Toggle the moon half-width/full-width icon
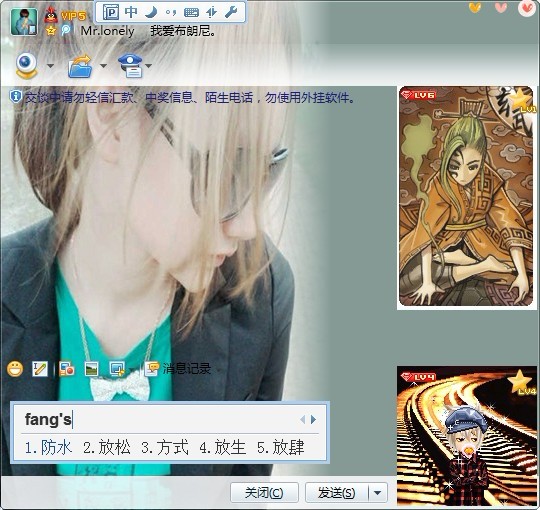 point(151,12)
